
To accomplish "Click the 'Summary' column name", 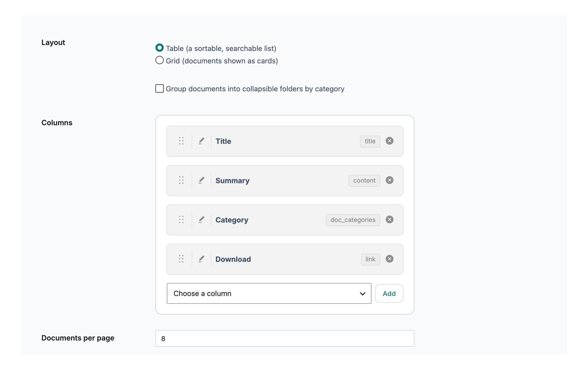I will [x=232, y=181].
